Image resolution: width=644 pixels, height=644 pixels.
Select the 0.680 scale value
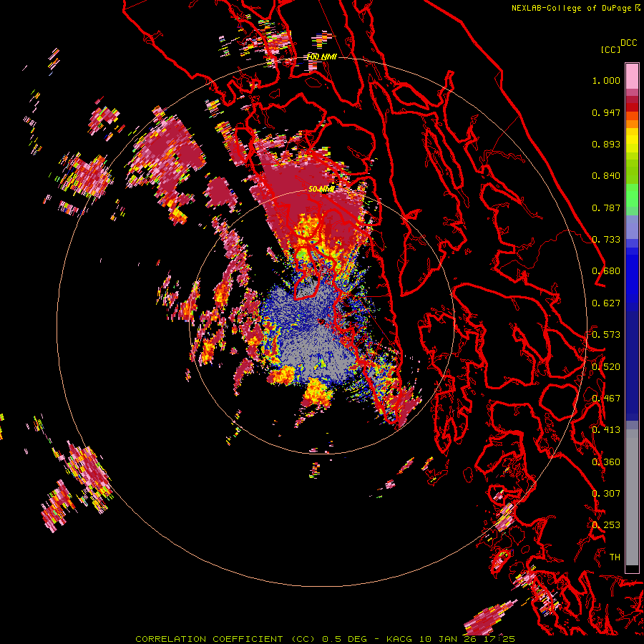tap(606, 271)
